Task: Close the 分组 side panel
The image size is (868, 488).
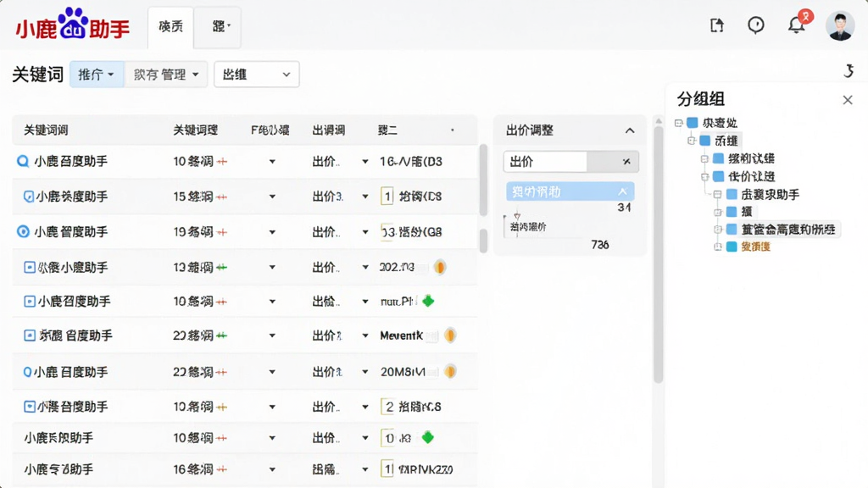Action: [848, 100]
